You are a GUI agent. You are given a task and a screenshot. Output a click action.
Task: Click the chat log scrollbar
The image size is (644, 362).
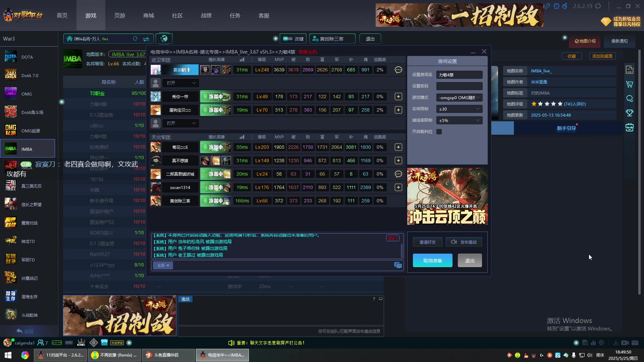tap(401, 250)
